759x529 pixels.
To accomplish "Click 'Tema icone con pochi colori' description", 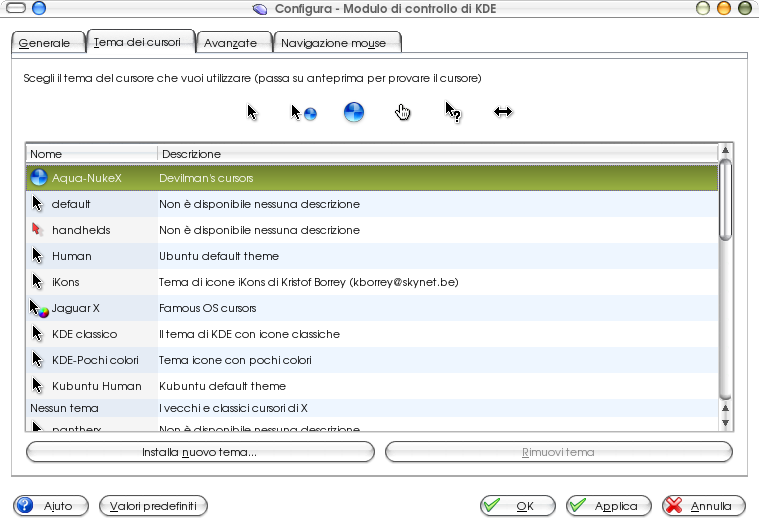I will coord(235,360).
